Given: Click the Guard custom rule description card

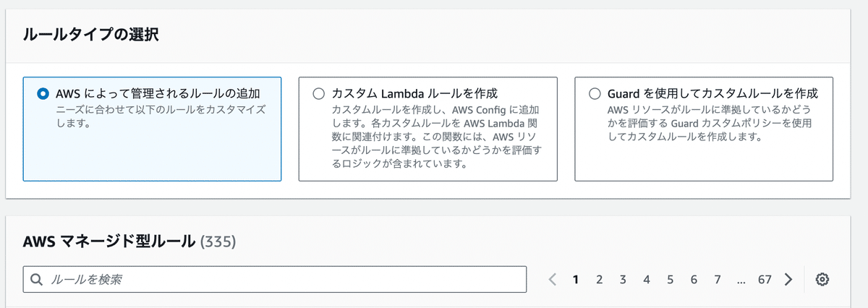Looking at the screenshot, I should click(x=704, y=129).
